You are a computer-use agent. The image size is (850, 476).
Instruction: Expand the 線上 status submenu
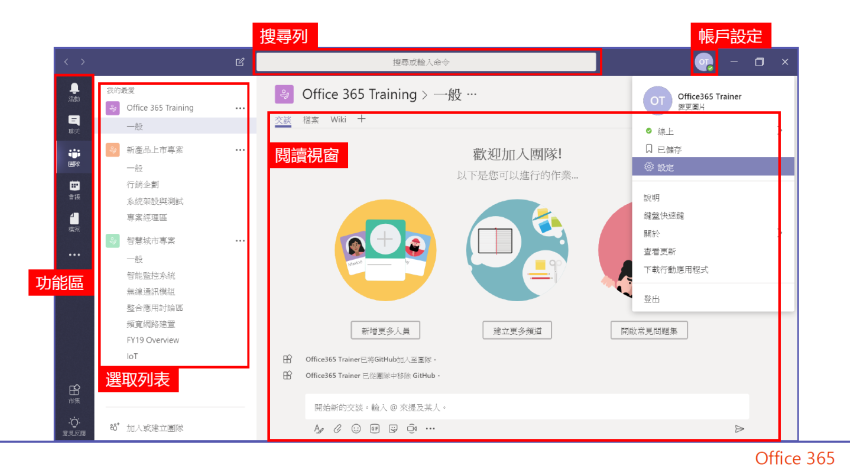coord(780,131)
